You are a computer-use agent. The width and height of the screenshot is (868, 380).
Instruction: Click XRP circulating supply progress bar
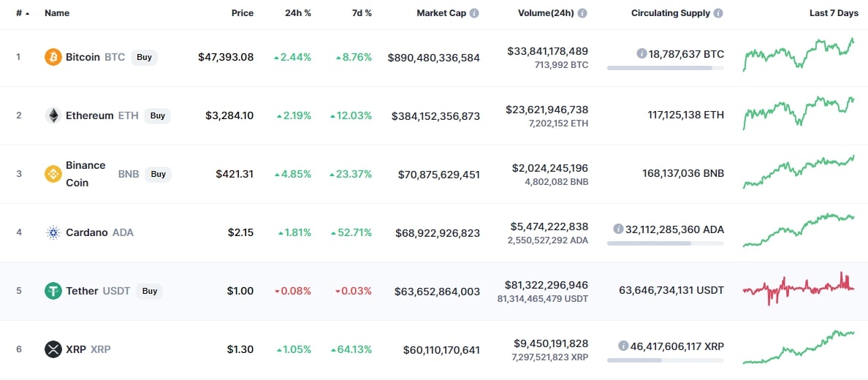coord(665,360)
